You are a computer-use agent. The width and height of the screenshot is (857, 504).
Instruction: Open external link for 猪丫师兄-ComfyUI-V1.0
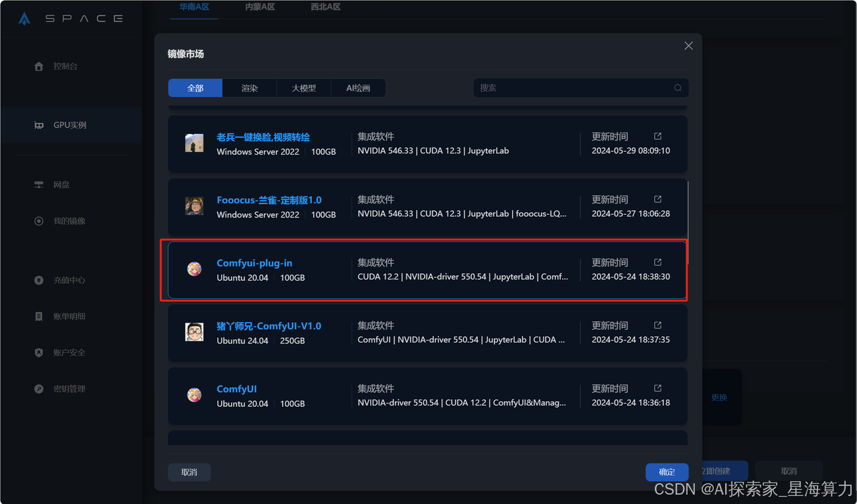tap(657, 325)
